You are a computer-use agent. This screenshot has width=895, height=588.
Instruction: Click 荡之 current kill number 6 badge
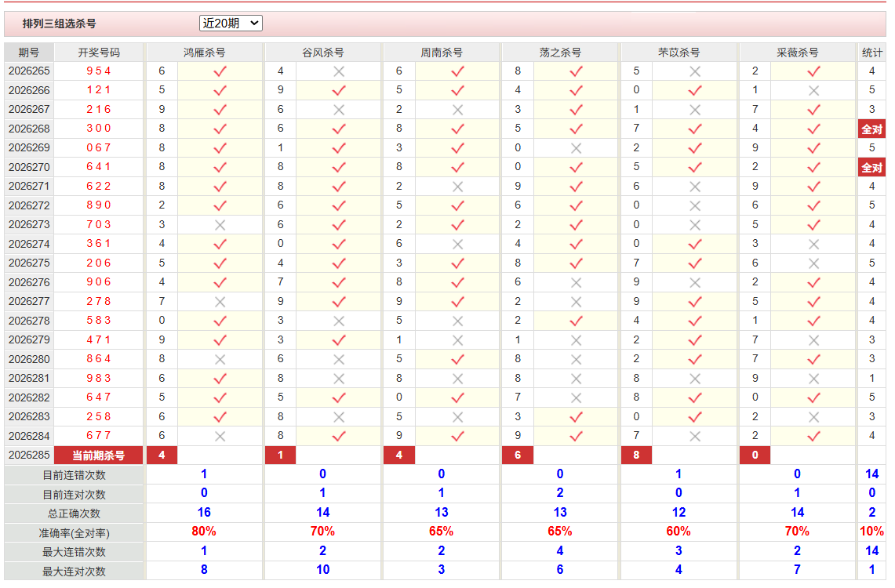(518, 456)
